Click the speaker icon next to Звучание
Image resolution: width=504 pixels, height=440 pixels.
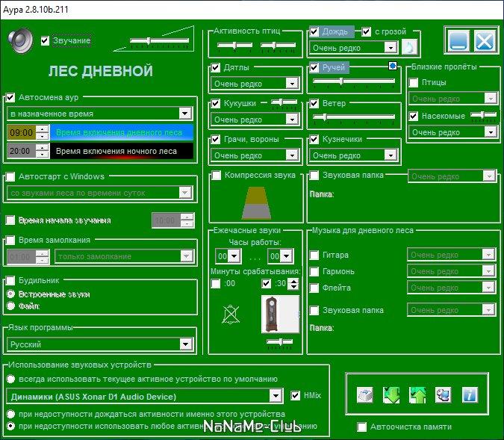point(21,40)
